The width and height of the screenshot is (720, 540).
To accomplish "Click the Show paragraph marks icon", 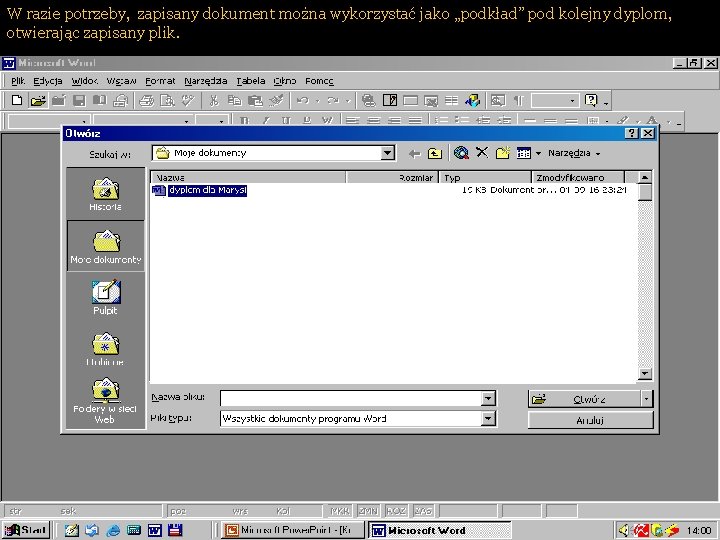I will pos(518,100).
